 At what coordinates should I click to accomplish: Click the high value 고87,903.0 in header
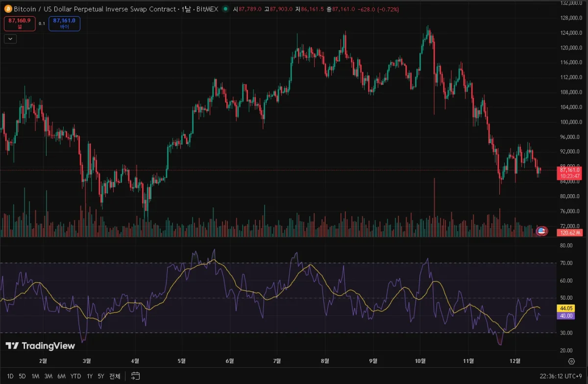278,9
